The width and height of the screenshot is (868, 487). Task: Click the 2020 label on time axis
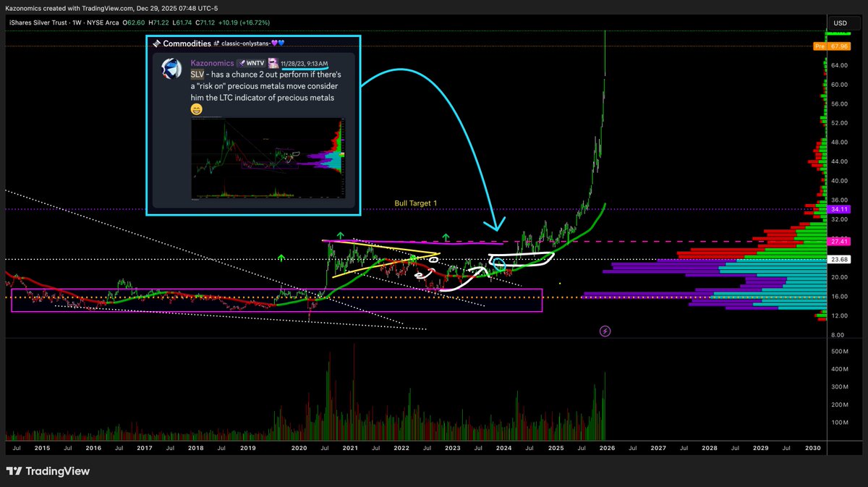pos(299,449)
